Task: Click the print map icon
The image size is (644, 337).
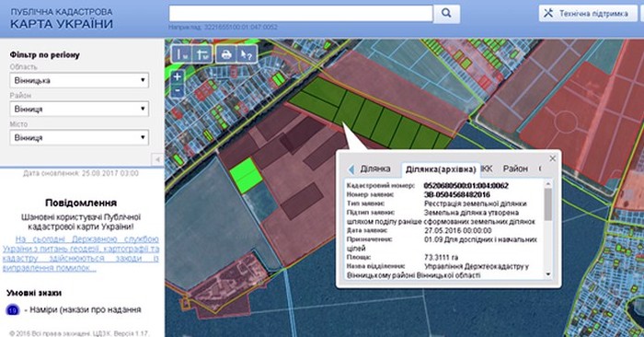Action: click(x=226, y=54)
